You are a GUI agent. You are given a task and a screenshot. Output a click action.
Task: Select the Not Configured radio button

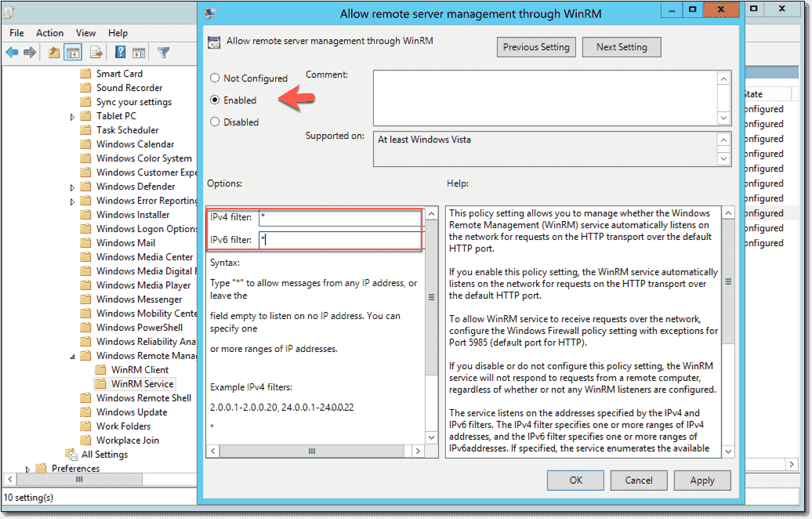[214, 78]
